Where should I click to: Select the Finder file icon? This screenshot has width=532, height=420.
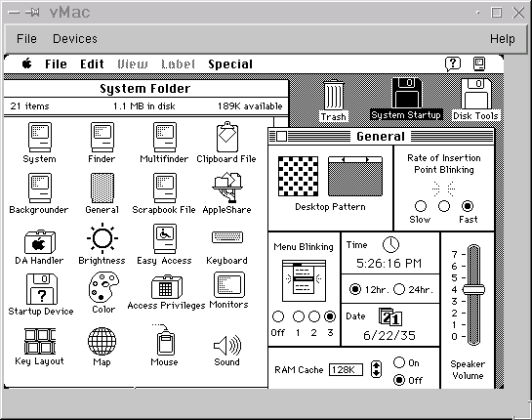tap(102, 137)
